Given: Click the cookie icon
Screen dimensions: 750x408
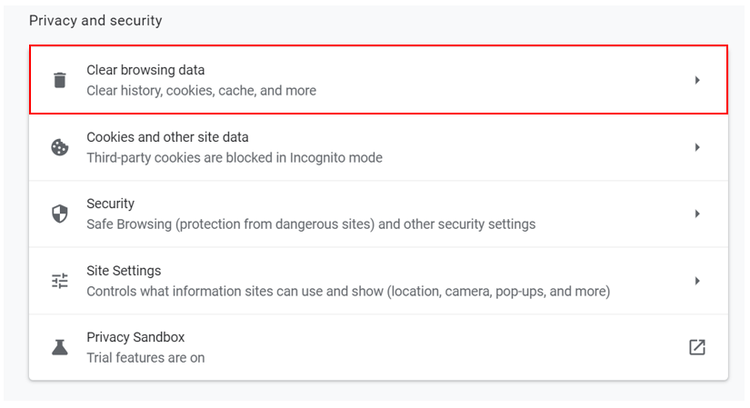Looking at the screenshot, I should pos(60,147).
